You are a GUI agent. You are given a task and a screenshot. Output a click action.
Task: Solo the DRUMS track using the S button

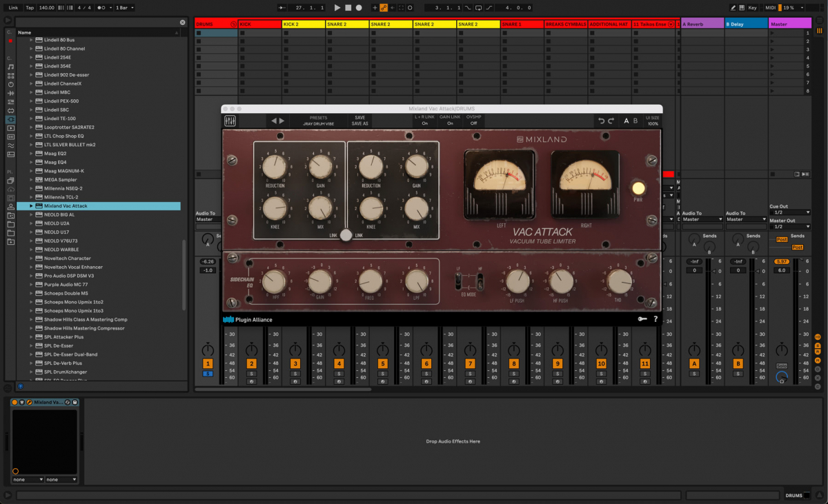208,374
